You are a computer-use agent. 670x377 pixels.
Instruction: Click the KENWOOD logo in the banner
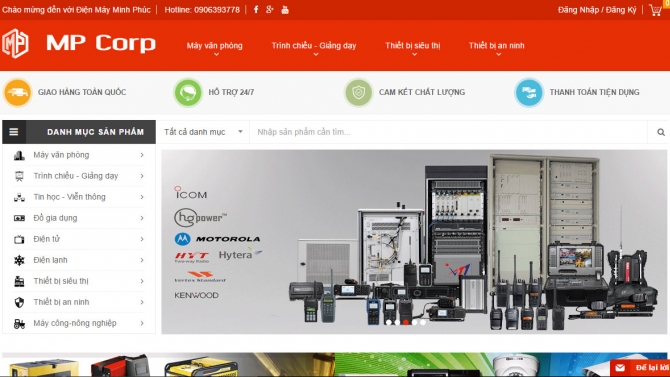point(197,295)
